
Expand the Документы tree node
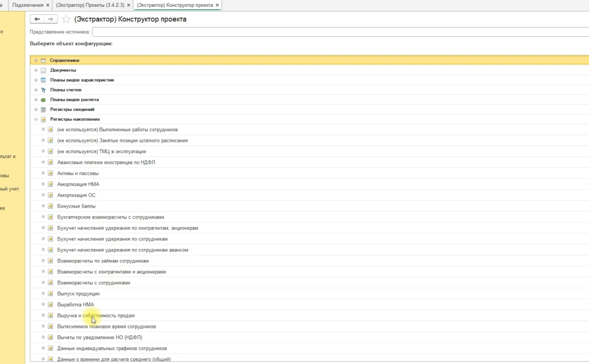coord(36,70)
